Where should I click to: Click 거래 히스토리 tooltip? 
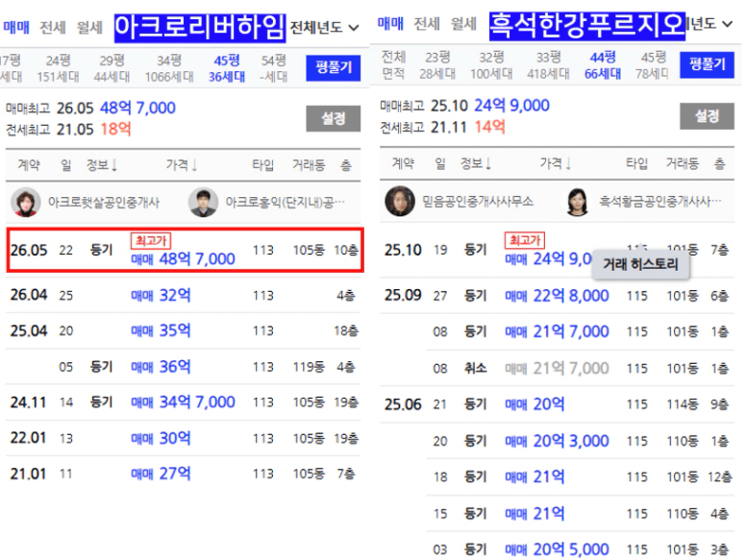point(640,264)
